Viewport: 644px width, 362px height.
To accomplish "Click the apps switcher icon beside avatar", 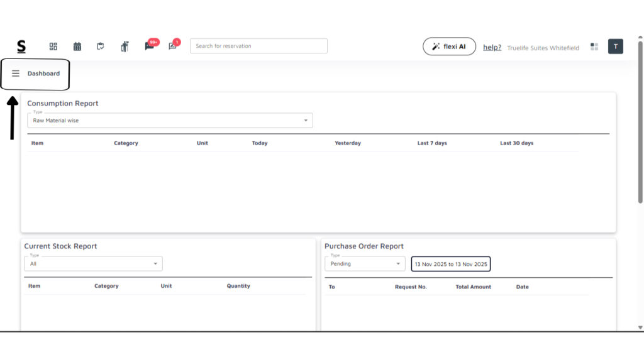I will [x=594, y=47].
